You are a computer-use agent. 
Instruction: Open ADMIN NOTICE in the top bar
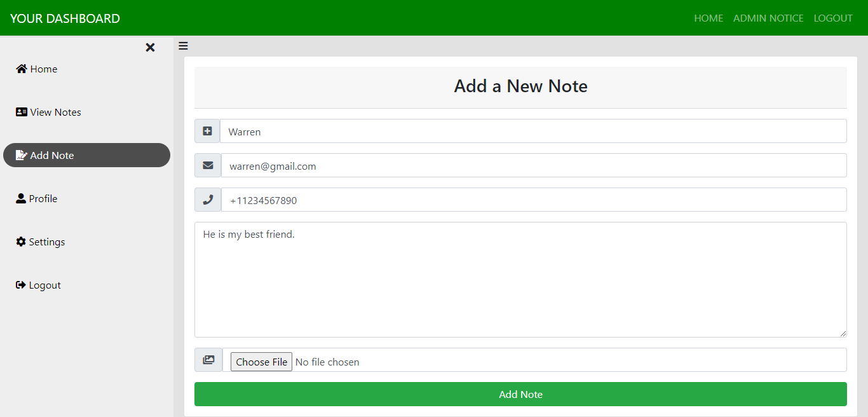pos(768,18)
